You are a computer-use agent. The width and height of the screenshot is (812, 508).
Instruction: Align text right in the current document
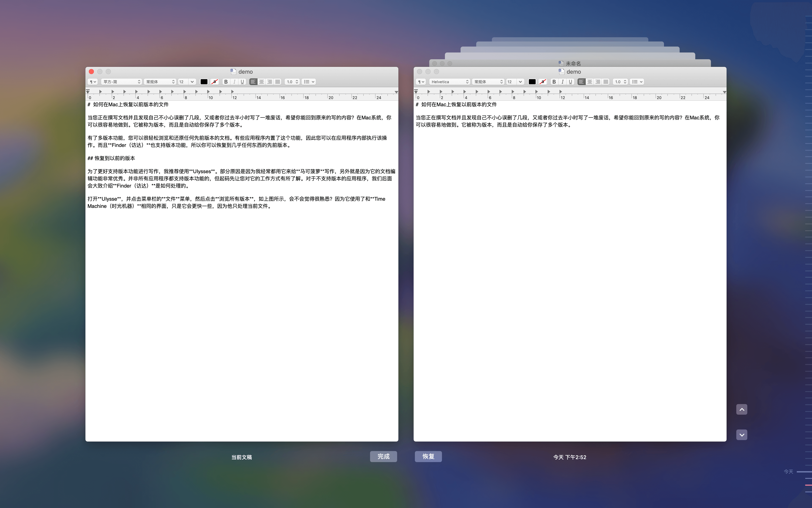(269, 82)
